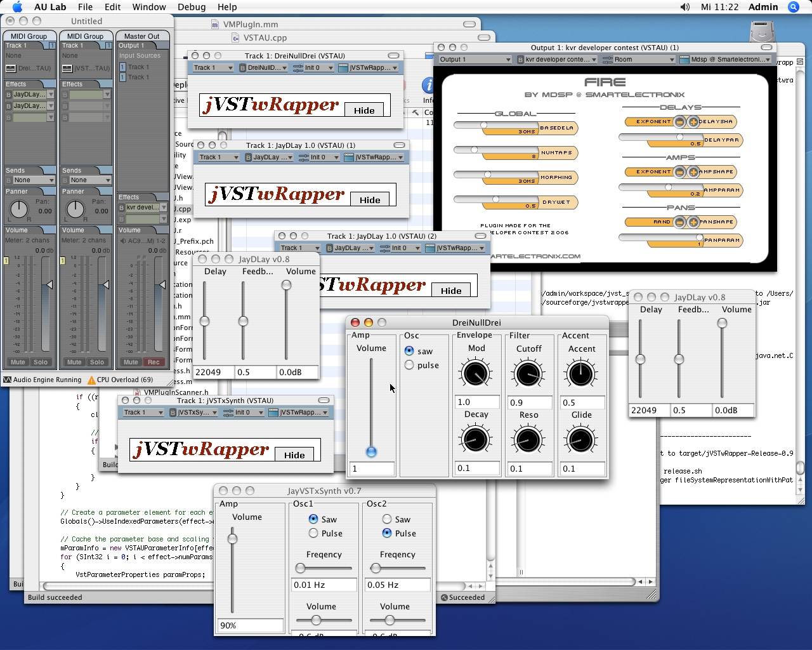This screenshot has height=650, width=812.
Task: Click MIDI keyboard icon on first track
Action: (x=11, y=68)
